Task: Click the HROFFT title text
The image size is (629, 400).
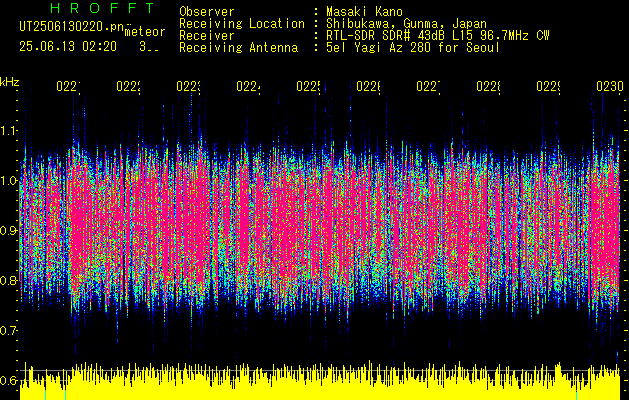Action: 103,8
